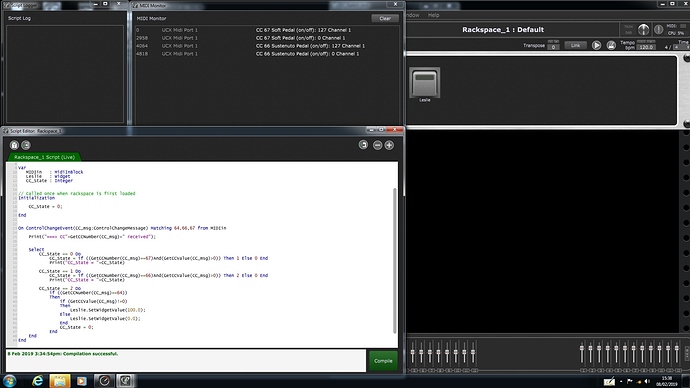Select the Rackspace_1 Script (Live) tab
Viewport: 690px width, 388px height.
(x=44, y=157)
